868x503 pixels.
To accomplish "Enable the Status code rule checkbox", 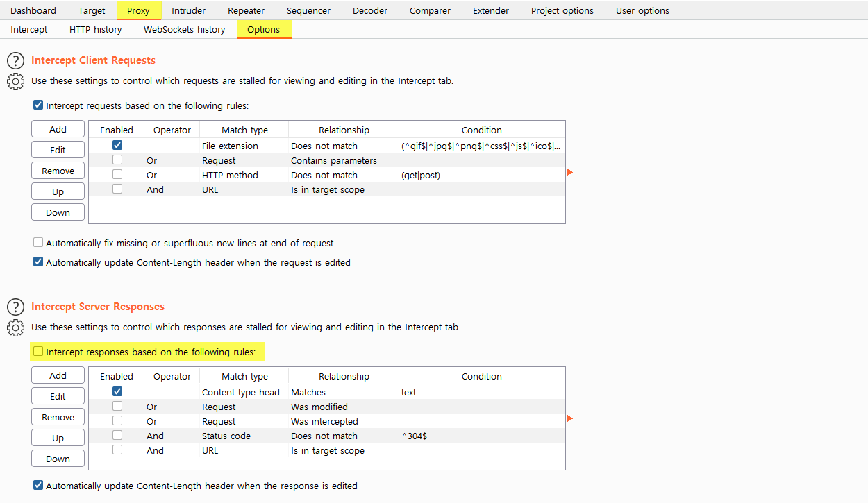I will point(117,436).
